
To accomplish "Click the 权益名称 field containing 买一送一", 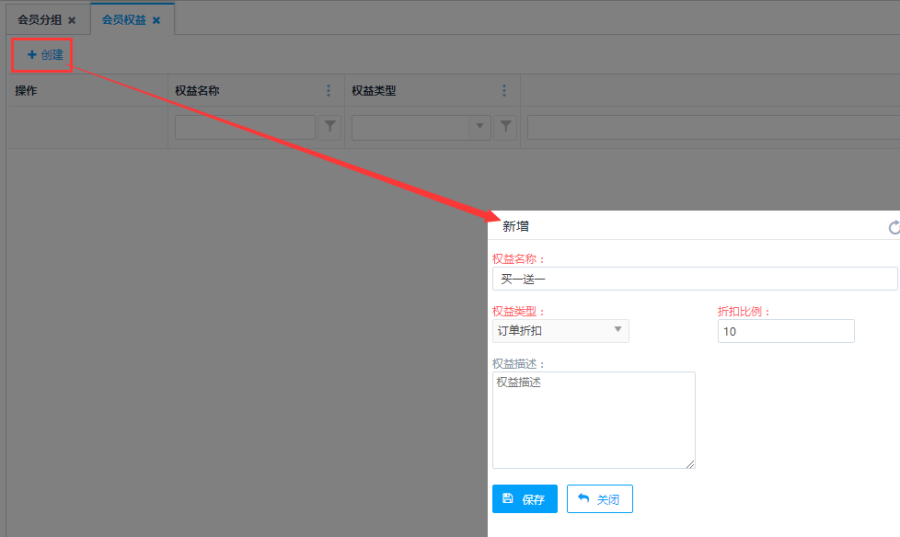I will (x=694, y=278).
